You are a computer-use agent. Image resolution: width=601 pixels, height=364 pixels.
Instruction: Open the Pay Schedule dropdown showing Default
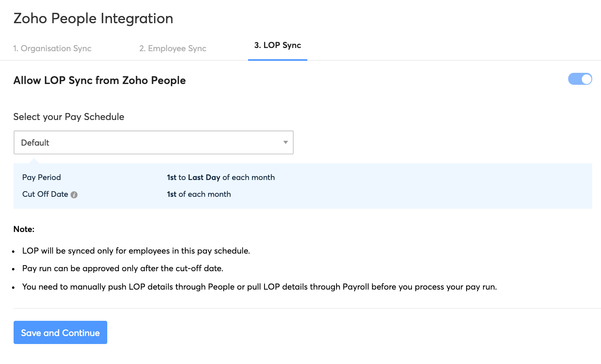pos(153,142)
